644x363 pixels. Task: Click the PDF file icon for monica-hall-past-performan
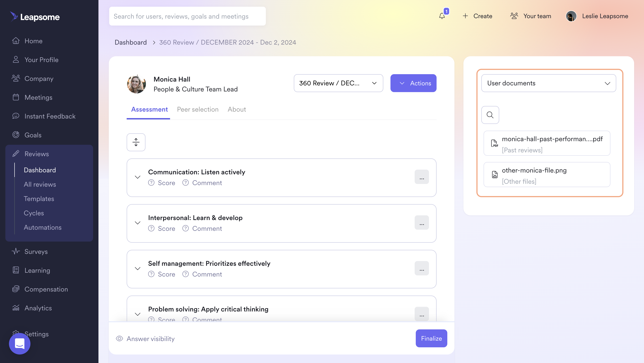pos(494,143)
